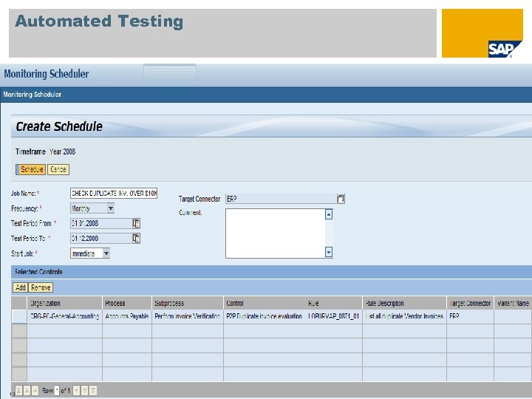Click the page down pager icon
This screenshot has width=532, height=399.
85,391
